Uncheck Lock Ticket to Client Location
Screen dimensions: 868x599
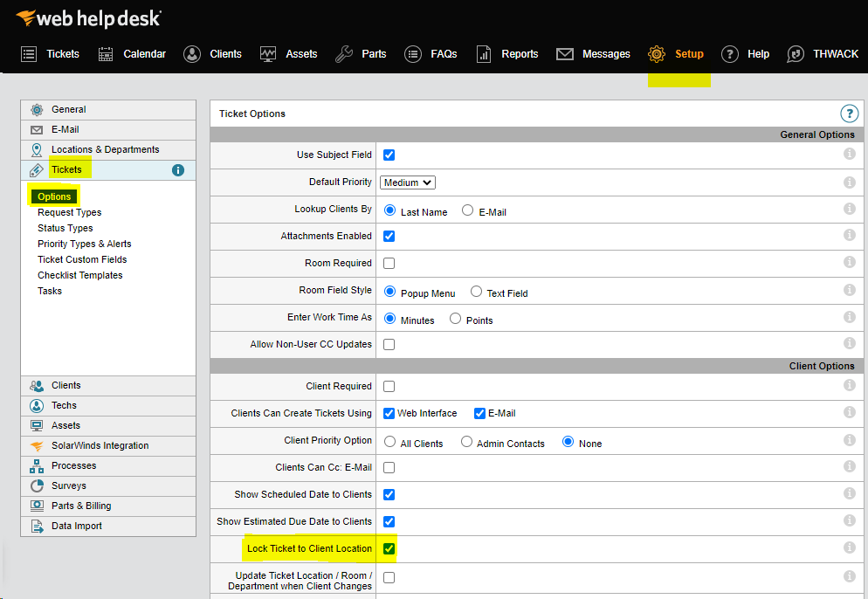389,548
